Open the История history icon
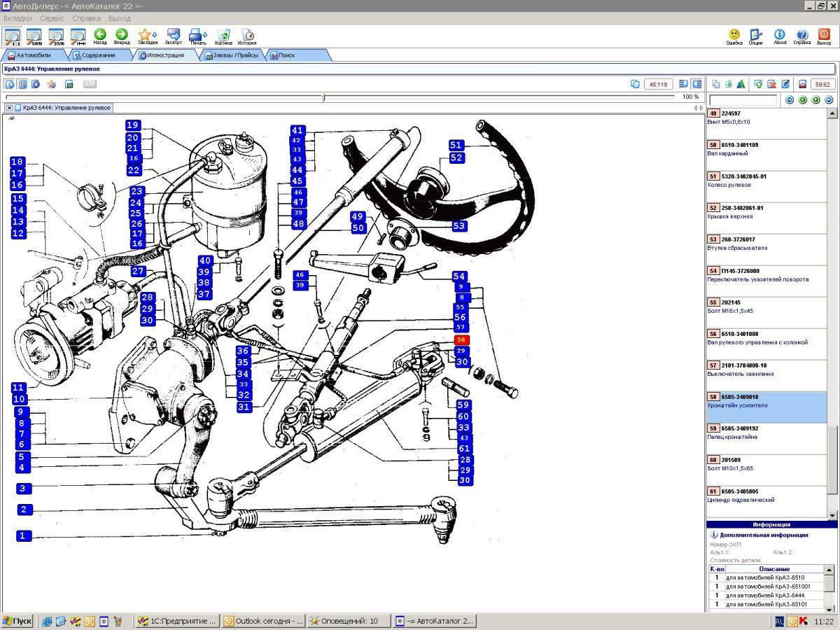This screenshot has height=630, width=840. pos(247,36)
